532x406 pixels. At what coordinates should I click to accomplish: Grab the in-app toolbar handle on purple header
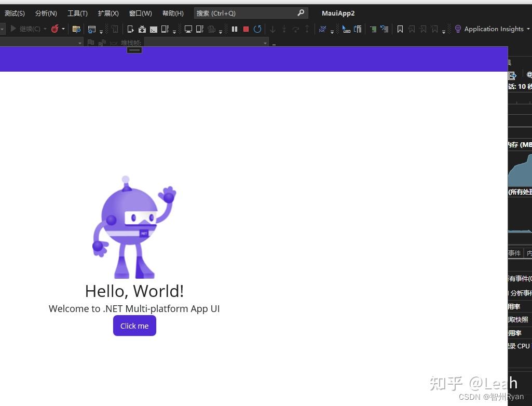click(134, 50)
